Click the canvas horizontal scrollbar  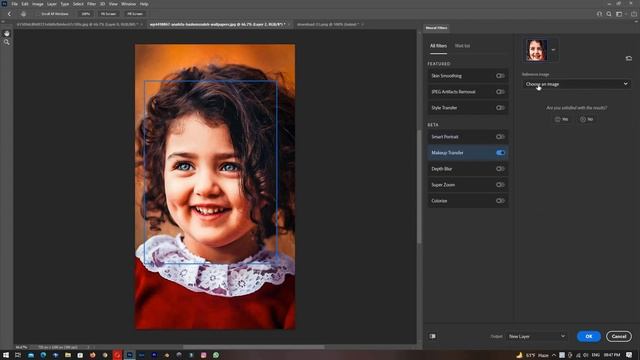click(x=253, y=347)
